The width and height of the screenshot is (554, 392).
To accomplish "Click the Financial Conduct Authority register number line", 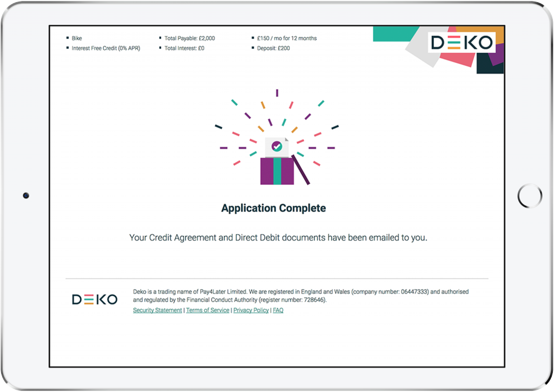I will click(x=230, y=300).
